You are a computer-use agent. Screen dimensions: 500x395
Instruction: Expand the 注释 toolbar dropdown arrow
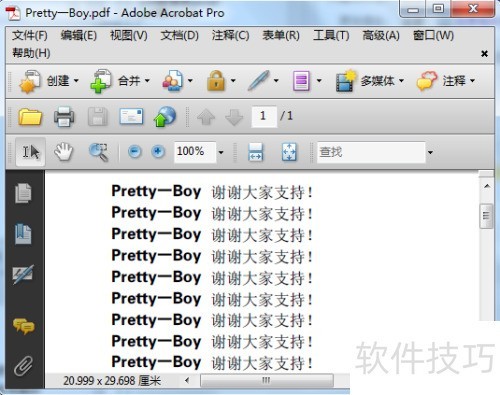(472, 81)
